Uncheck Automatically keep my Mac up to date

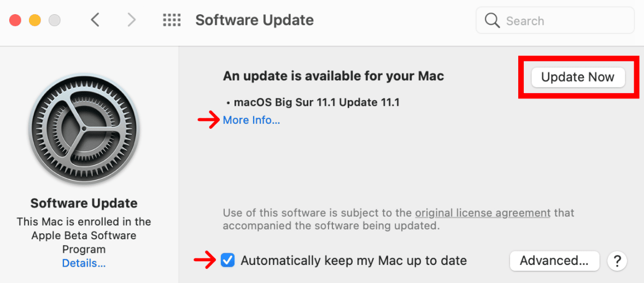pos(227,260)
